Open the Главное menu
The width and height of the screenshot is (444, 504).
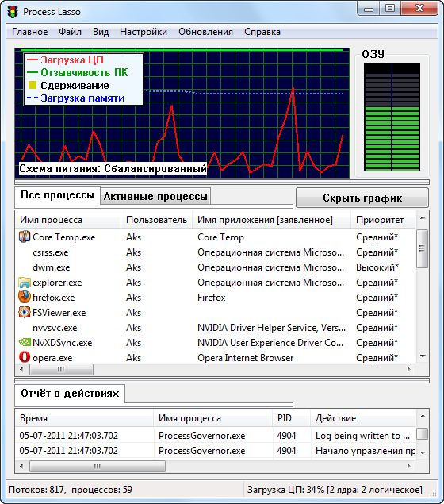[30, 32]
